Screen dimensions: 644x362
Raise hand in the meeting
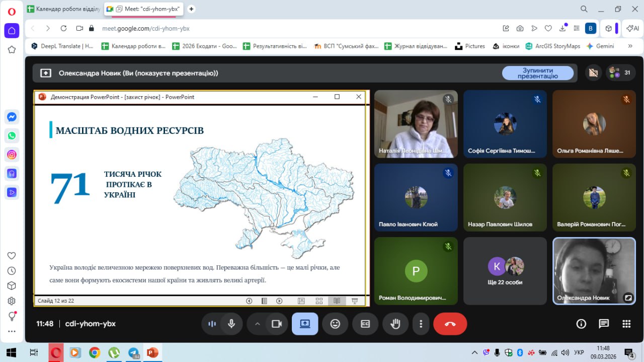[x=395, y=324]
